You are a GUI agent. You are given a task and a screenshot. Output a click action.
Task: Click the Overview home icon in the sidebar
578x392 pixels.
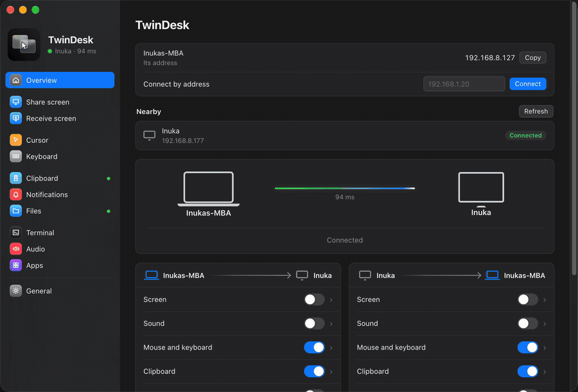(x=15, y=80)
